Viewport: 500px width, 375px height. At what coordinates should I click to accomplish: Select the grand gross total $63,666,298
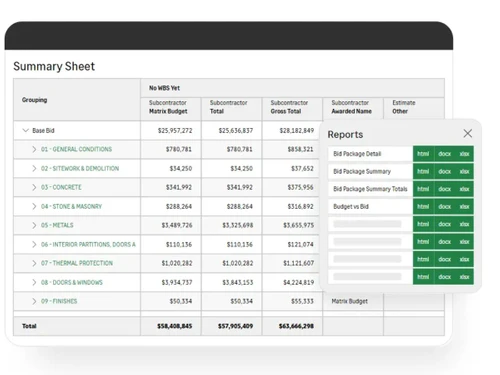(x=296, y=326)
